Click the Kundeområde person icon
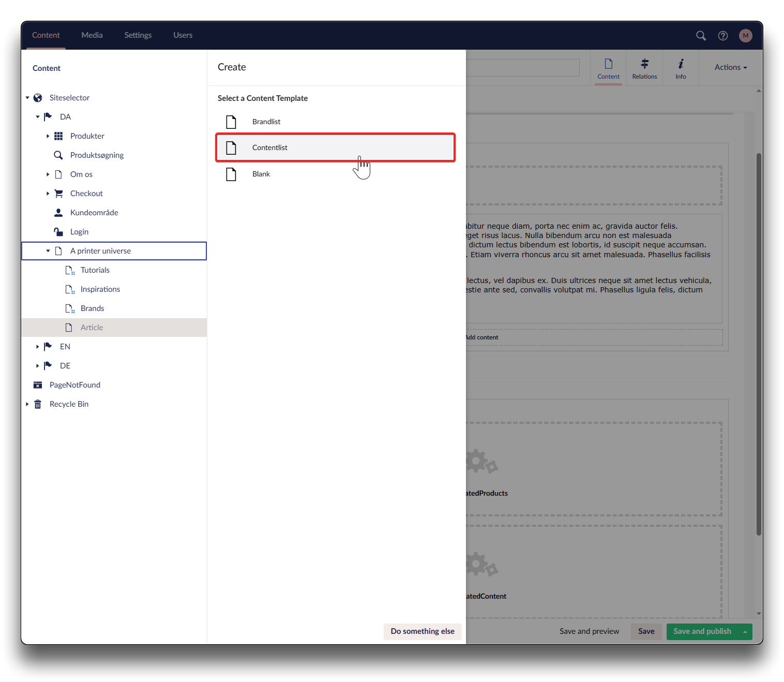This screenshot has width=784, height=682. point(58,213)
